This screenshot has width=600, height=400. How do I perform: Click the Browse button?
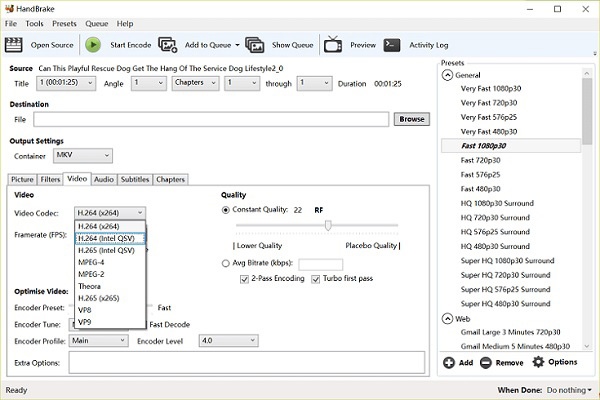coord(412,119)
